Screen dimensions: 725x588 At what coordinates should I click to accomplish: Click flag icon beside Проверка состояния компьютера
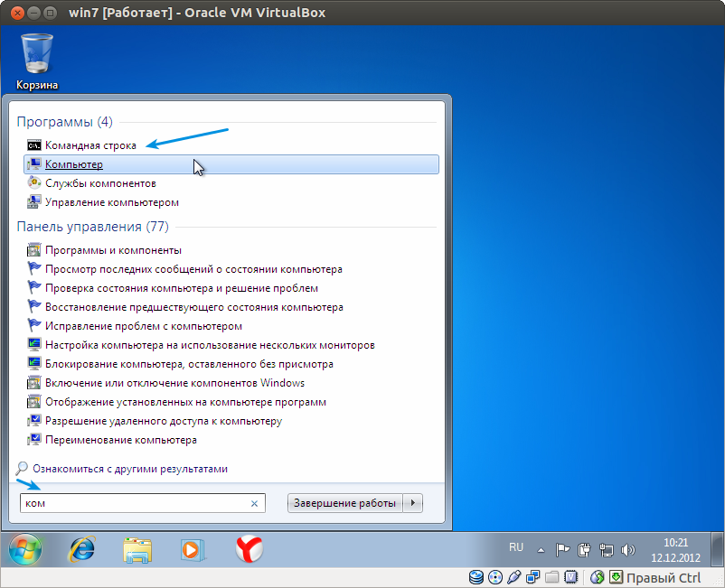[x=33, y=288]
